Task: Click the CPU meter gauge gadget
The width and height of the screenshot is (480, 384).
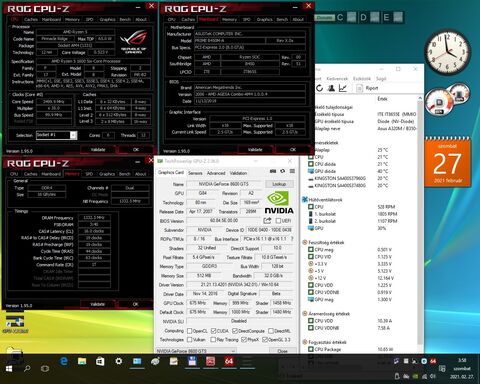Action: (439, 102)
